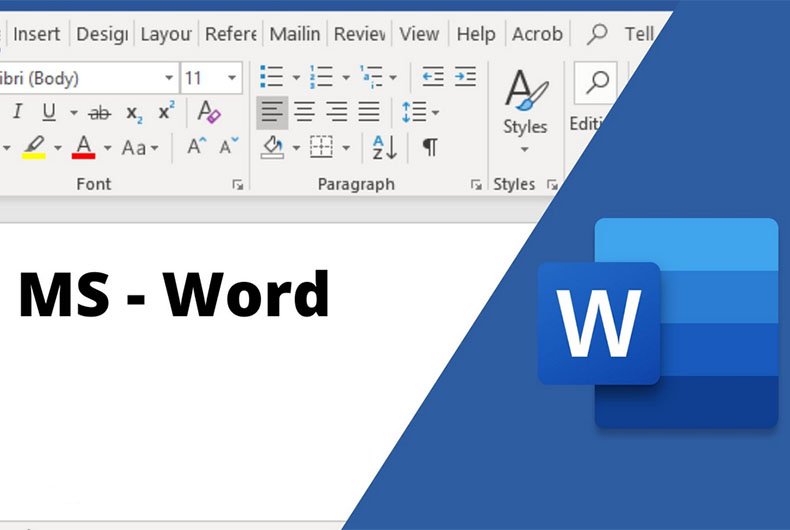This screenshot has width=790, height=530.
Task: Justify the text
Action: pyautogui.click(x=369, y=112)
